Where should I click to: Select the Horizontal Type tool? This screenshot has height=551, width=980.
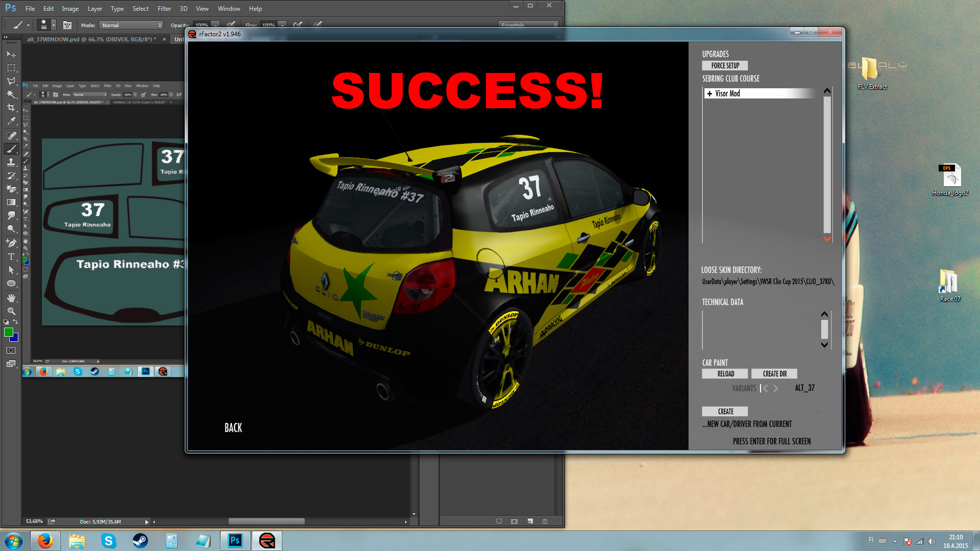click(x=11, y=257)
